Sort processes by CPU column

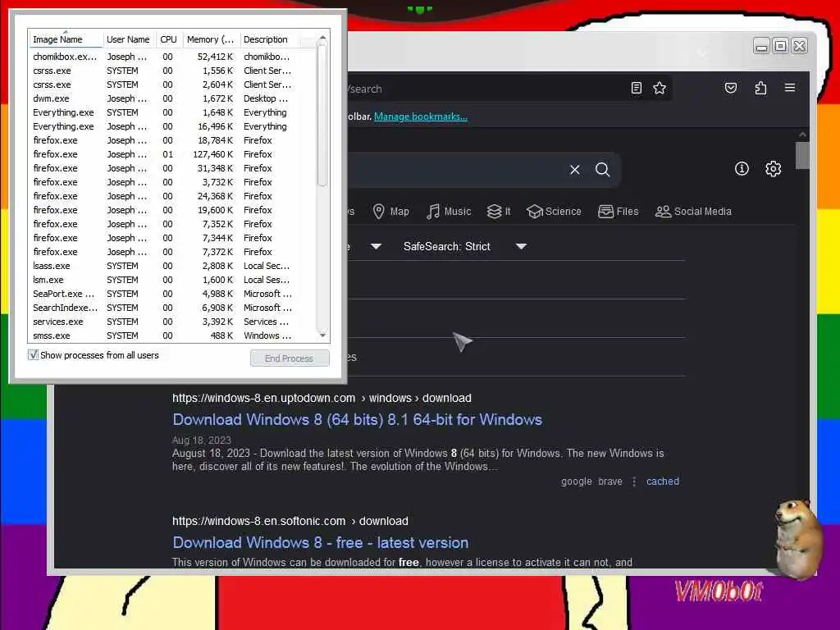168,39
